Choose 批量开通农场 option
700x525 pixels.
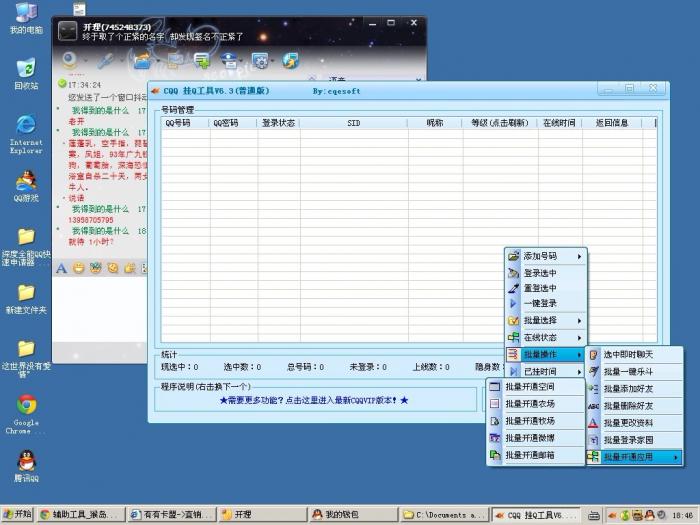536,404
